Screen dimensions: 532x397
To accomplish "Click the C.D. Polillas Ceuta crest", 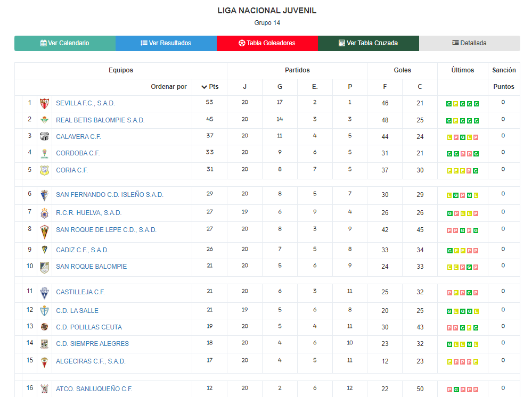I will tap(44, 327).
